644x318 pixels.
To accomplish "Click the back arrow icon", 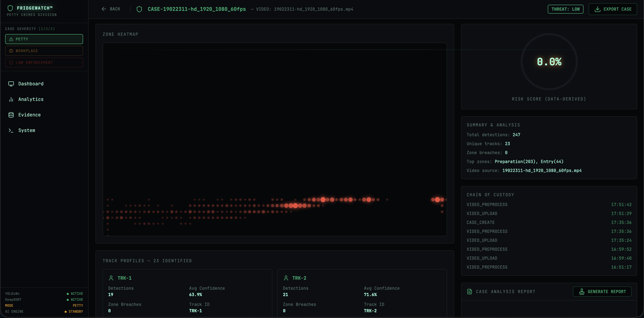I will (x=104, y=9).
